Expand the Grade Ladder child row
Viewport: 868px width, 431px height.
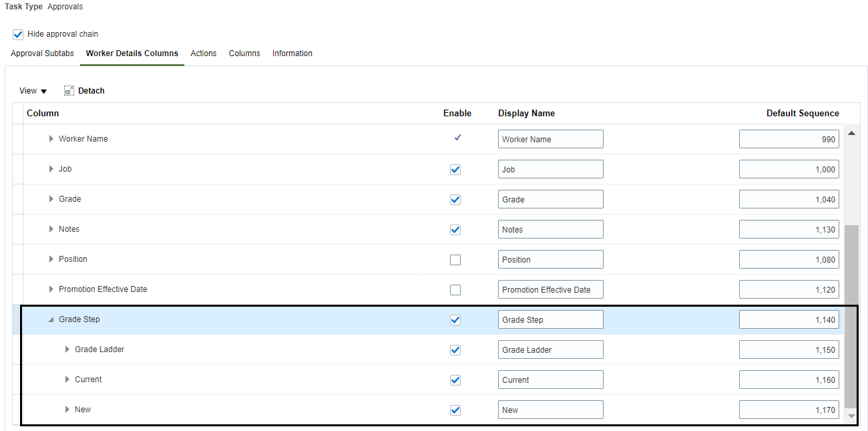67,349
